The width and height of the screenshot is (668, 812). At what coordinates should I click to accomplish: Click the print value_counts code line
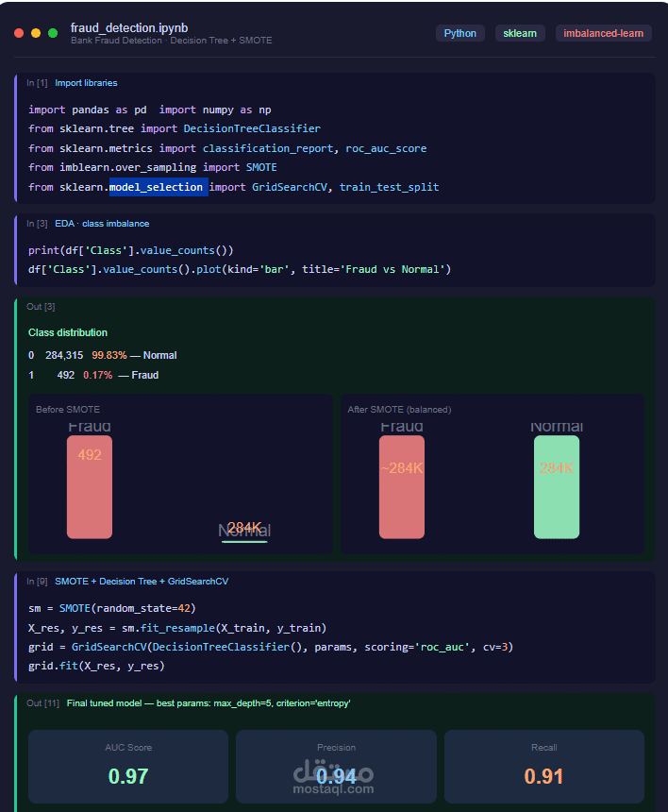[x=131, y=250]
